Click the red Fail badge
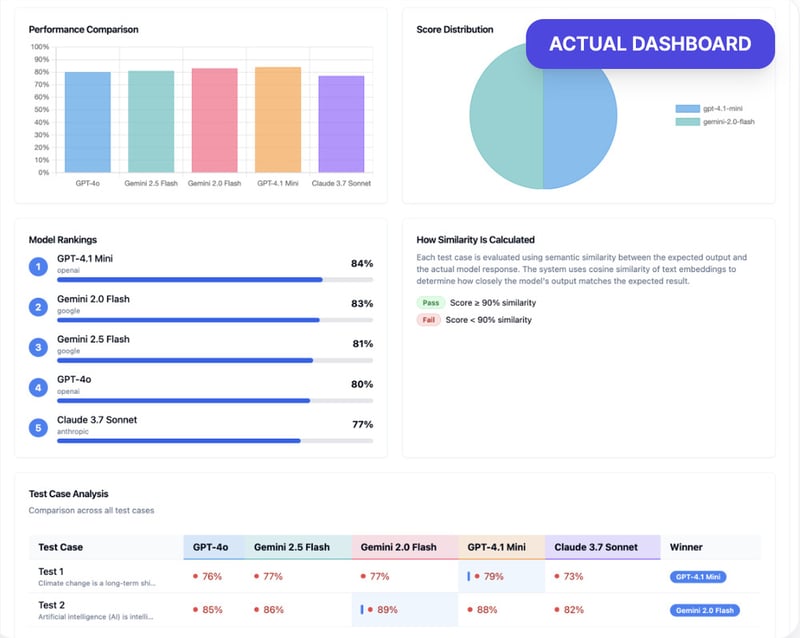The width and height of the screenshot is (800, 638). coord(430,320)
